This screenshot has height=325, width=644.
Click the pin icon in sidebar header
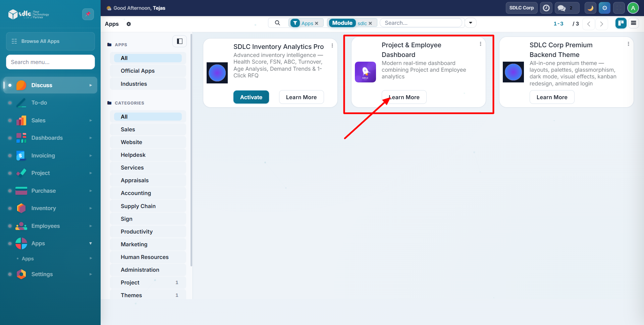[88, 14]
